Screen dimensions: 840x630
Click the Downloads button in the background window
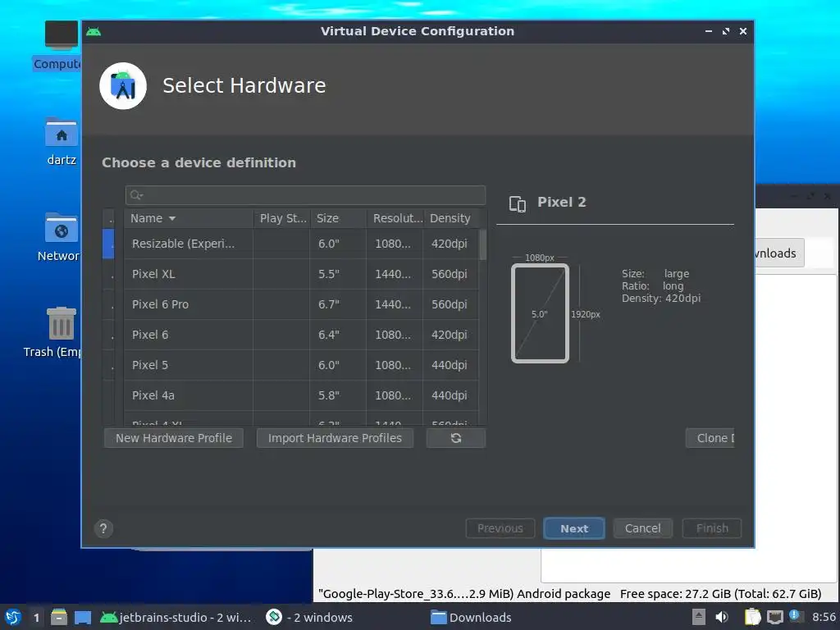pos(779,253)
